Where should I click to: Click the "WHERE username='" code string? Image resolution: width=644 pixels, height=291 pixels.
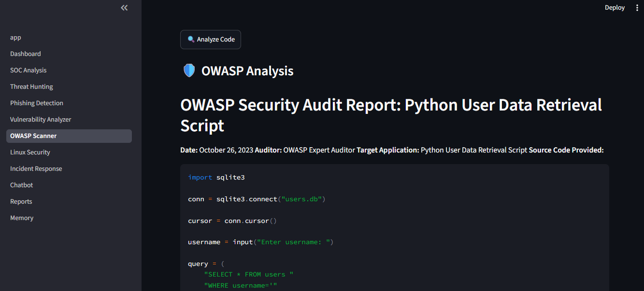[x=241, y=286]
